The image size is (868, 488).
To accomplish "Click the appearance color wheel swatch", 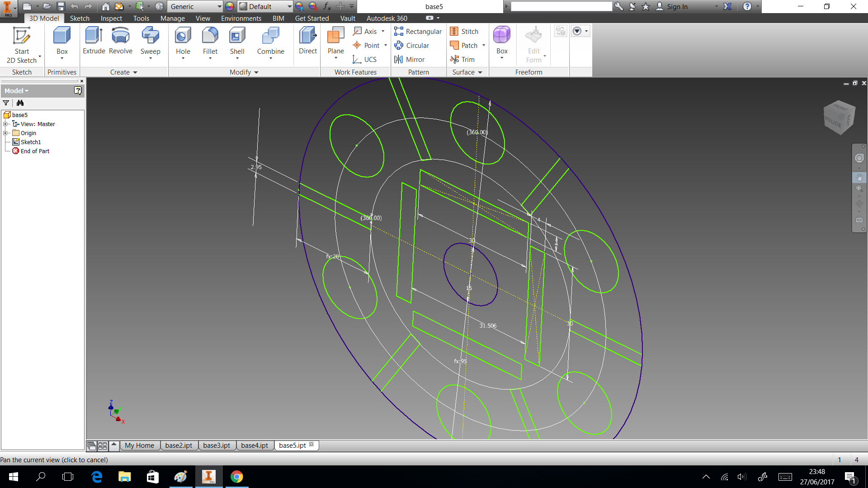I will click(230, 7).
